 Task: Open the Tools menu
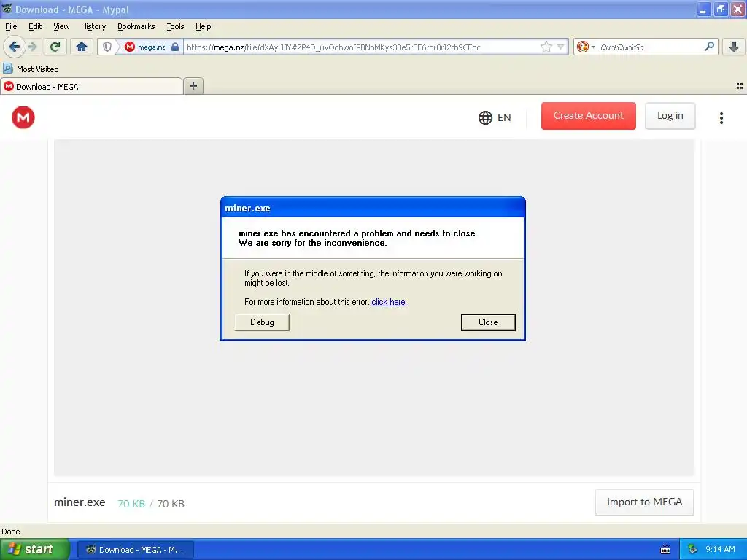point(175,26)
